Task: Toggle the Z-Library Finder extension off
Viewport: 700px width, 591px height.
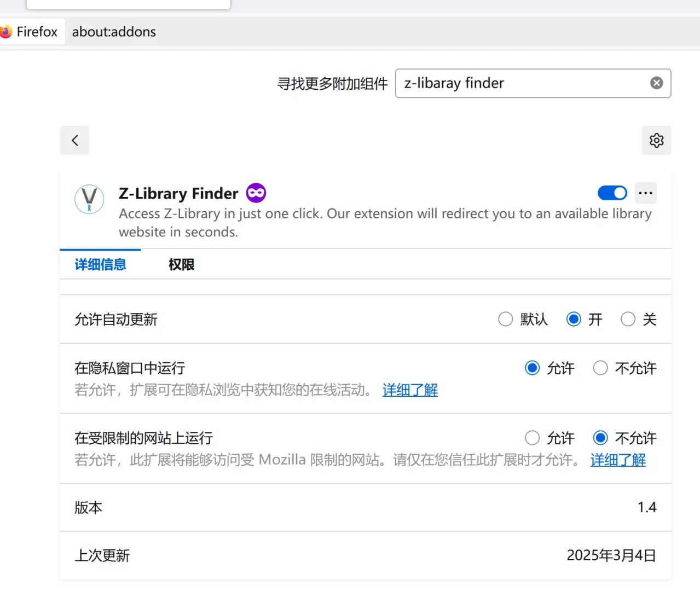Action: coord(612,193)
